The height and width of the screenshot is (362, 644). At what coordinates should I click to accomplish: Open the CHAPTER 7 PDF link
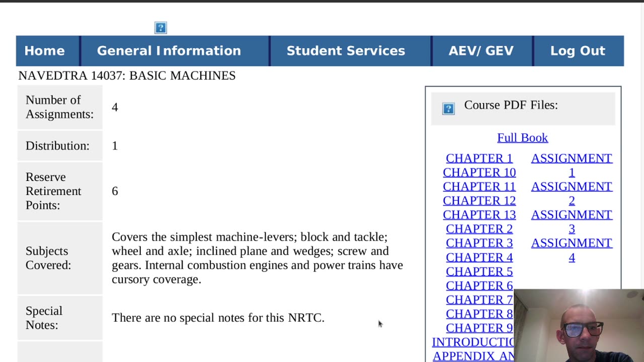pos(479,300)
